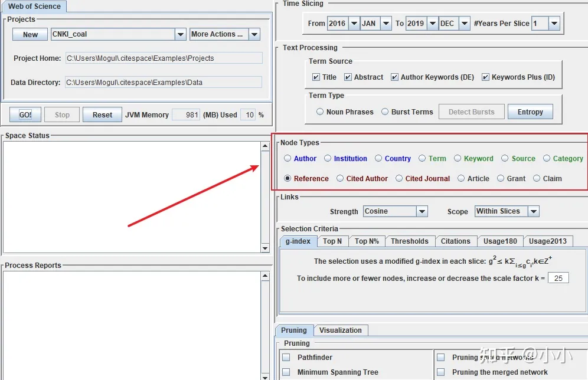
Task: Pick the Keyword node type
Action: tap(458, 158)
